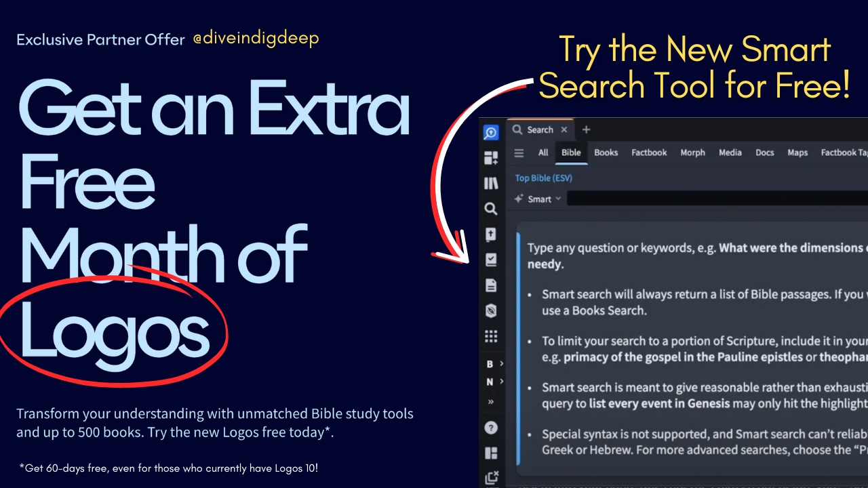Click the @diveindigdeep handle text

[256, 39]
